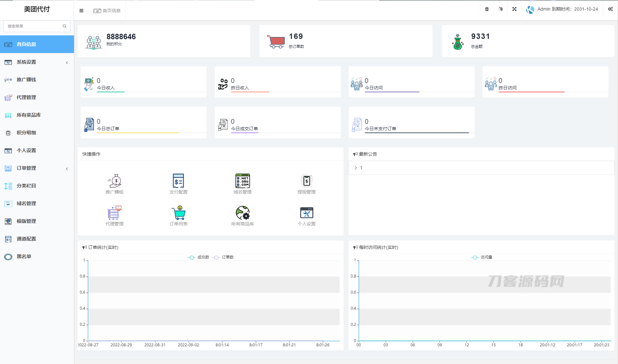Open the 提现管理 quick action icon
This screenshot has height=364, width=618.
(306, 181)
